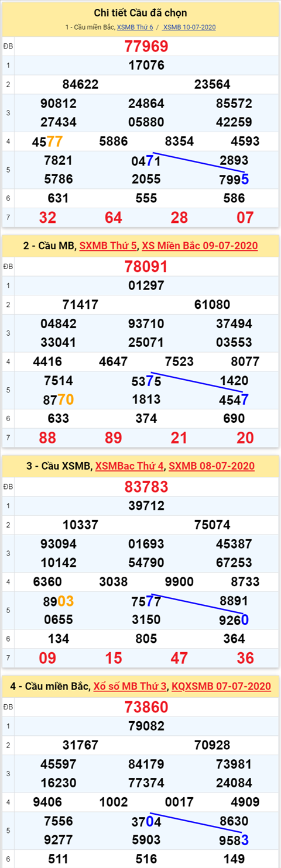Viewport: 281px width, 868px height.
Task: Click special prize number 78091
Action: [146, 267]
